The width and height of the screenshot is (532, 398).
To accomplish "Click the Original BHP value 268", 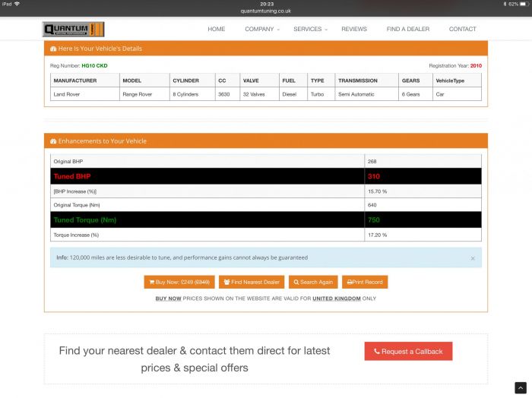I will [x=372, y=161].
